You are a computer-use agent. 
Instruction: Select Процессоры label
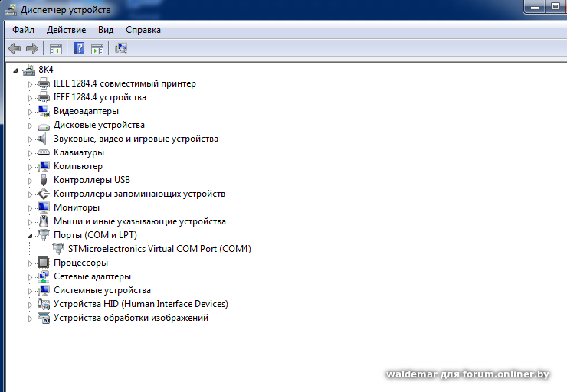tap(80, 263)
